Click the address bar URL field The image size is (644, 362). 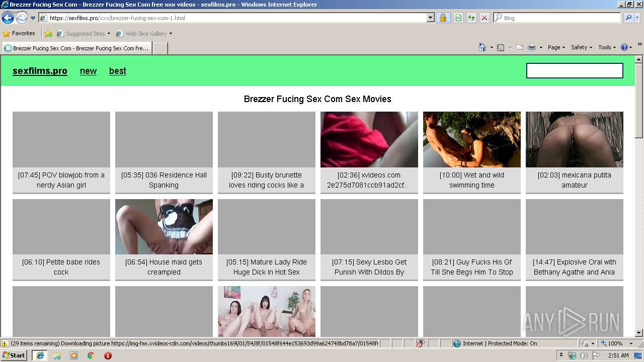tap(233, 18)
